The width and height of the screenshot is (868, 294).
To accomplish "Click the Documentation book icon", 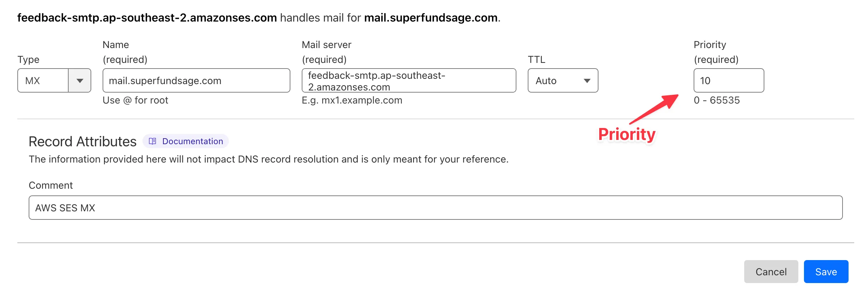I will (153, 141).
